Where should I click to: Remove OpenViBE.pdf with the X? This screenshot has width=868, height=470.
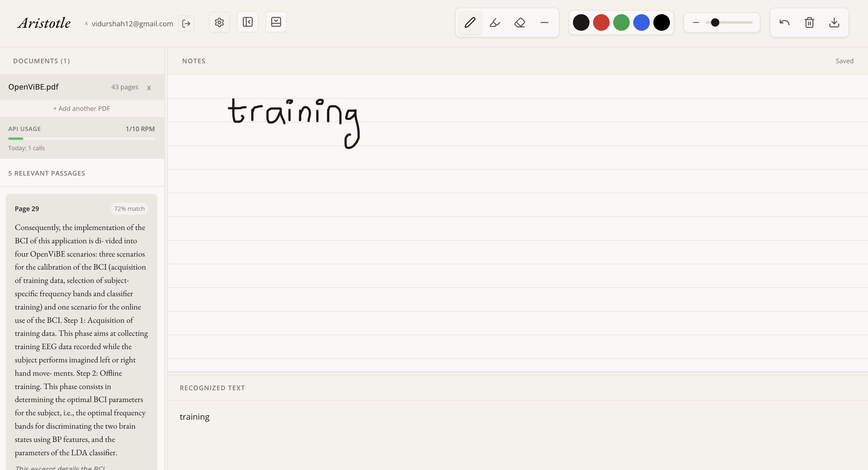pyautogui.click(x=149, y=87)
